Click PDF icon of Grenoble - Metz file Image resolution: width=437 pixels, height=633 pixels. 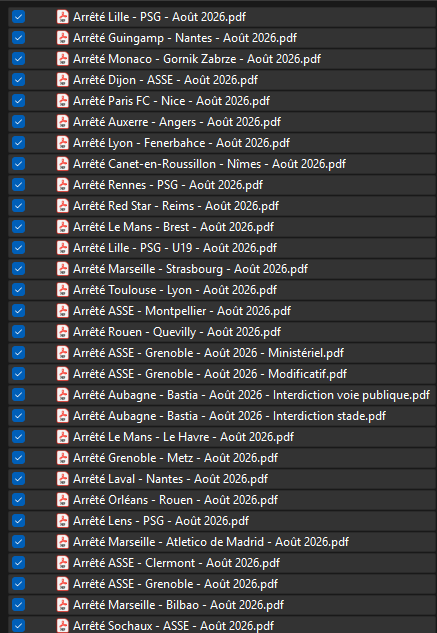click(62, 457)
